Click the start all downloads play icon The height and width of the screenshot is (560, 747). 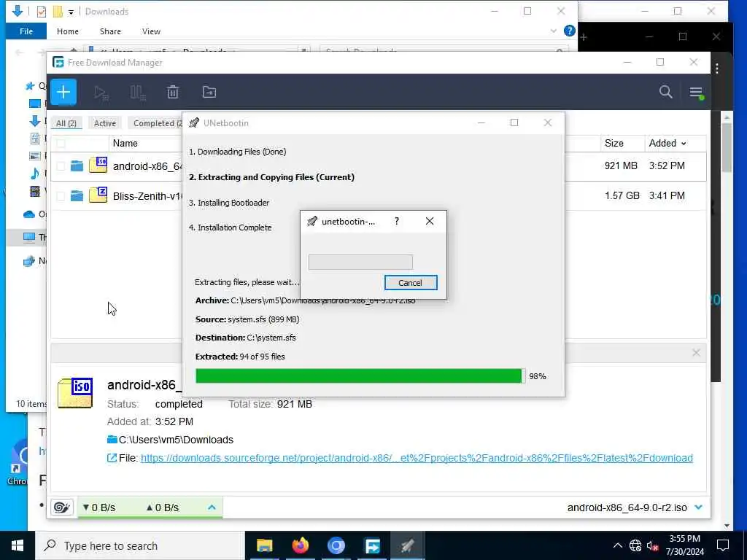101,93
